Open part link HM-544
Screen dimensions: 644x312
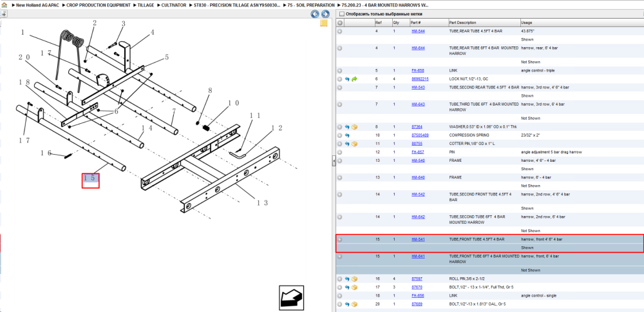click(418, 31)
